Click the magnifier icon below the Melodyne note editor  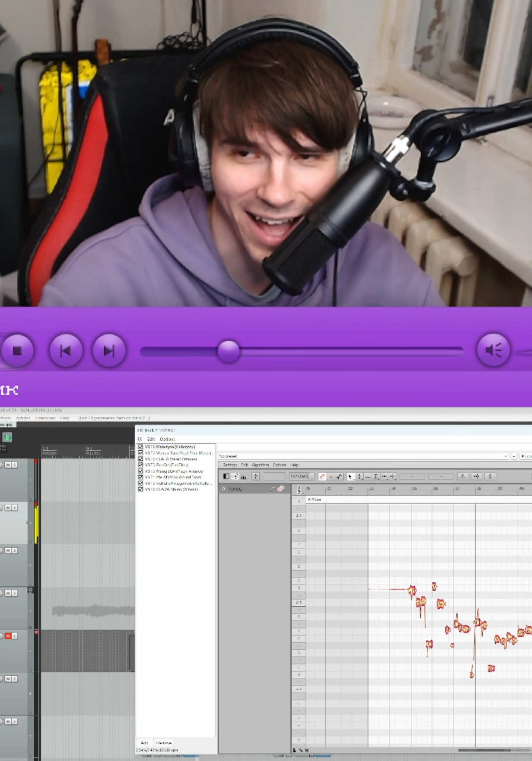click(301, 750)
